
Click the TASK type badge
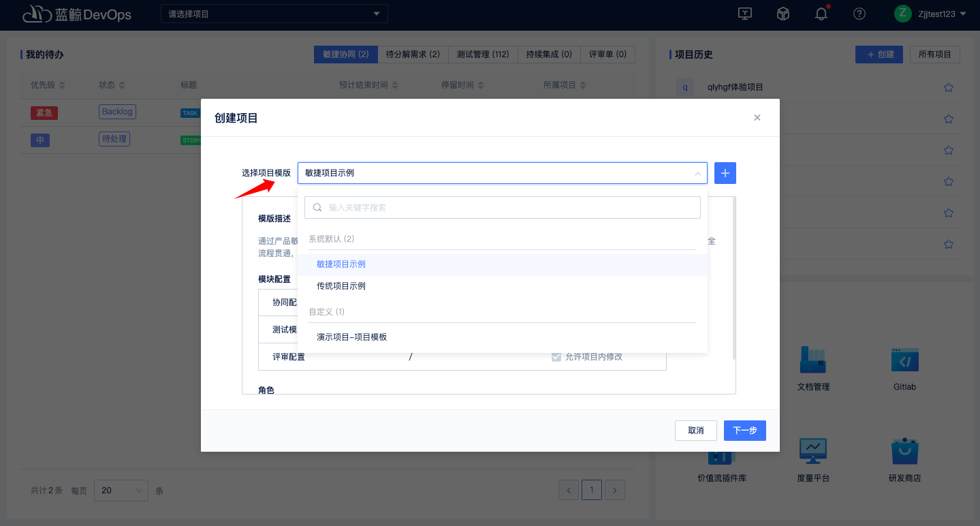coord(191,113)
